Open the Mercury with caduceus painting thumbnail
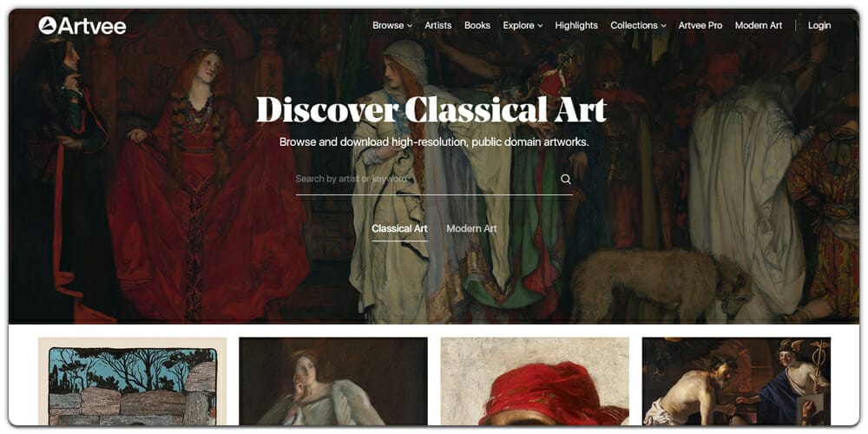This screenshot has height=434, width=868. 736,381
